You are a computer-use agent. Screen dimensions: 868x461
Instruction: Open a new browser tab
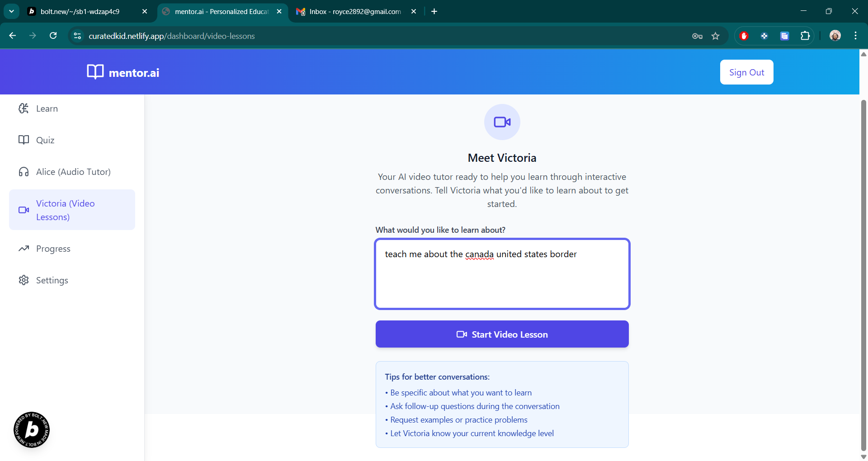point(434,11)
